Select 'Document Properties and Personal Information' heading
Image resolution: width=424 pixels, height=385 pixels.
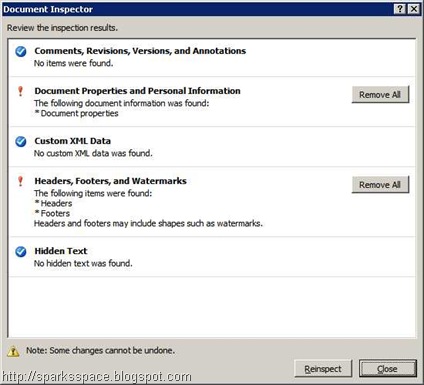point(137,91)
